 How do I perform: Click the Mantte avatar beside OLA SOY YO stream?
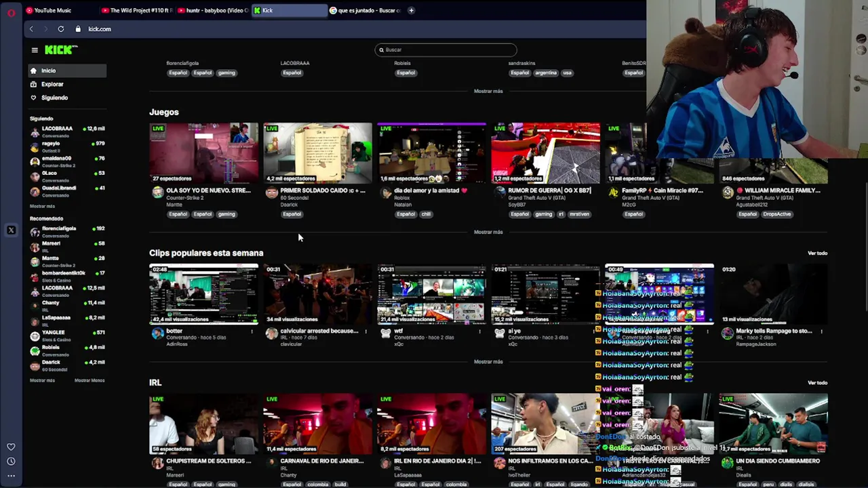coord(158,192)
